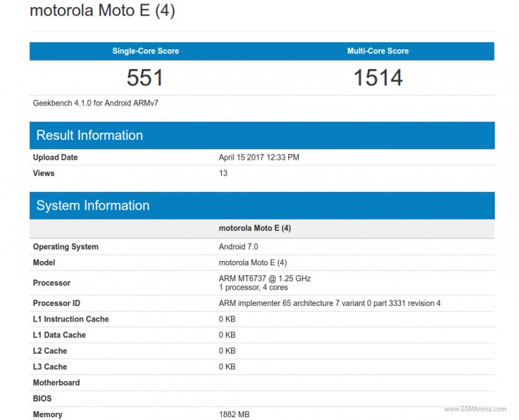Select the Single-Core Score header
This screenshot has width=519, height=420.
pos(145,51)
